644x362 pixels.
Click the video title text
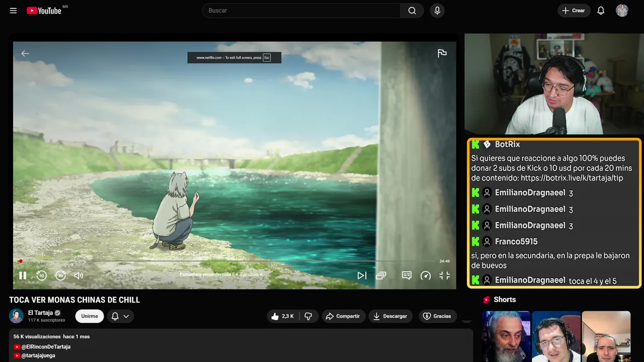coord(74,300)
